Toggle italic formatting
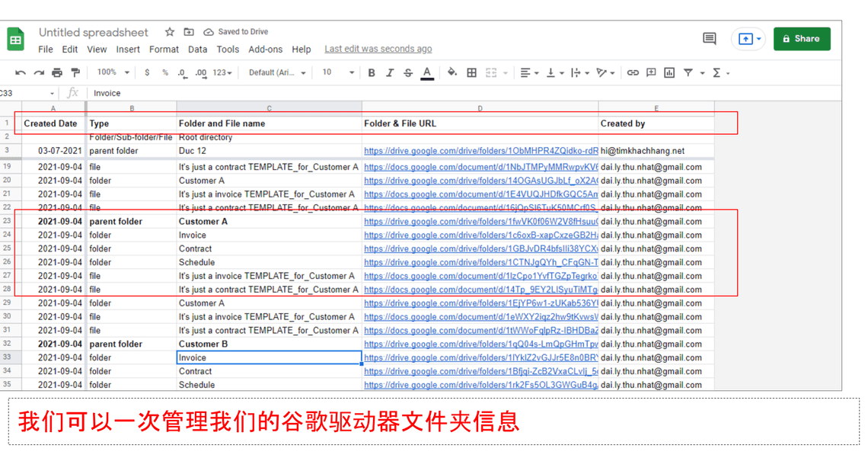Viewport: 868px width, 474px height. click(390, 72)
